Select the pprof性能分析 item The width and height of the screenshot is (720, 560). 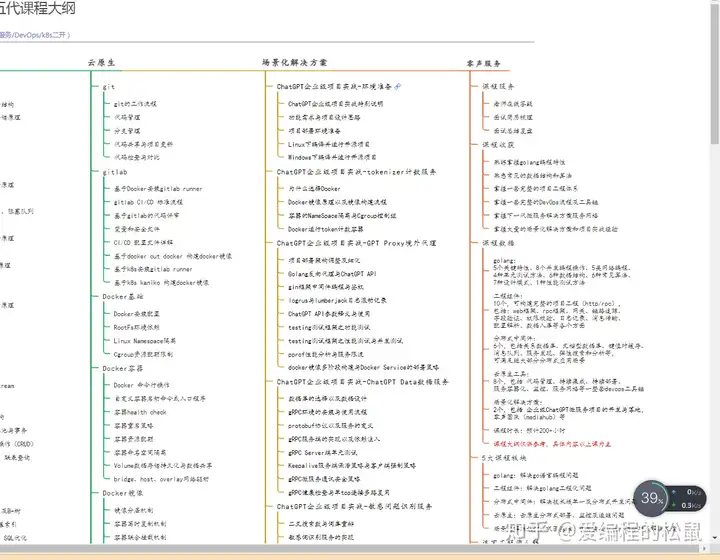pyautogui.click(x=326, y=354)
